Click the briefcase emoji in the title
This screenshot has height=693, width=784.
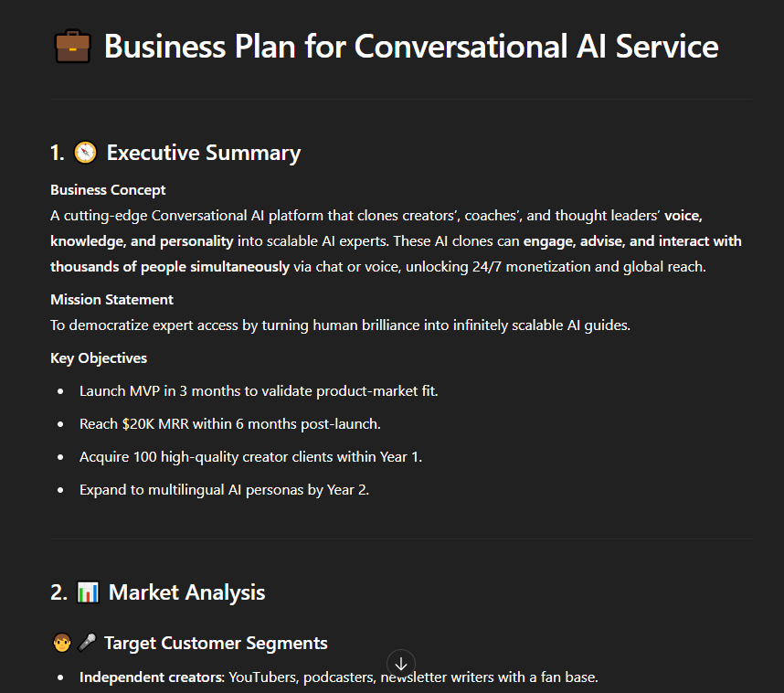coord(72,47)
